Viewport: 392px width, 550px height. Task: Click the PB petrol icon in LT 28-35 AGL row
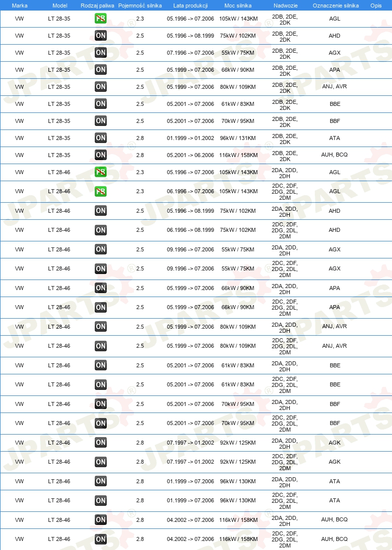(101, 18)
